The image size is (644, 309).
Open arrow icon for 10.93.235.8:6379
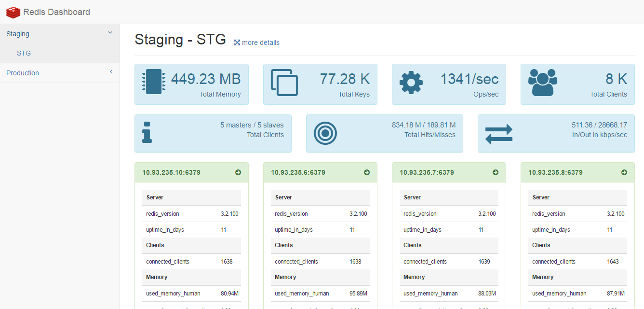pyautogui.click(x=624, y=172)
